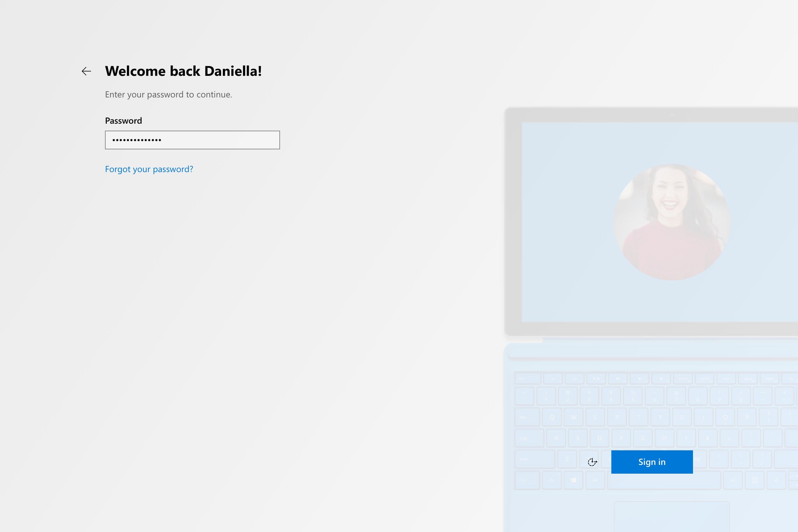Click the W key on illustrated keyboard

click(x=573, y=417)
